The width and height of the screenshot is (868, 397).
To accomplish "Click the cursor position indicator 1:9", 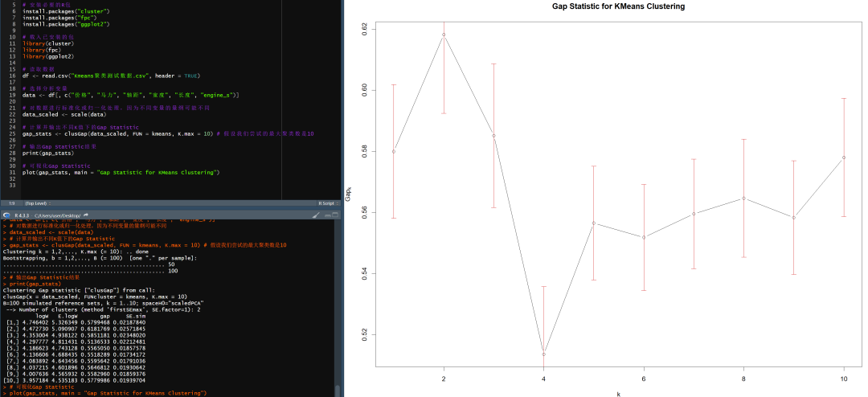I will click(11, 203).
